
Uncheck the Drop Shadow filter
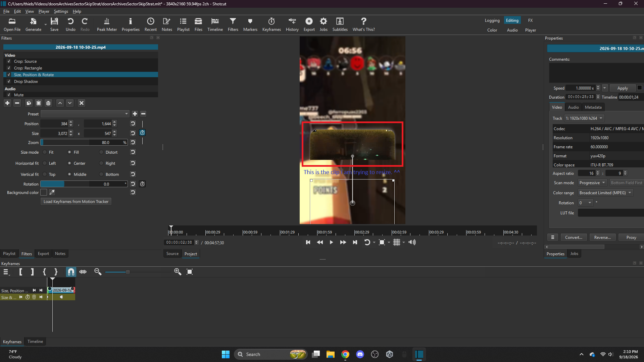[x=9, y=82]
